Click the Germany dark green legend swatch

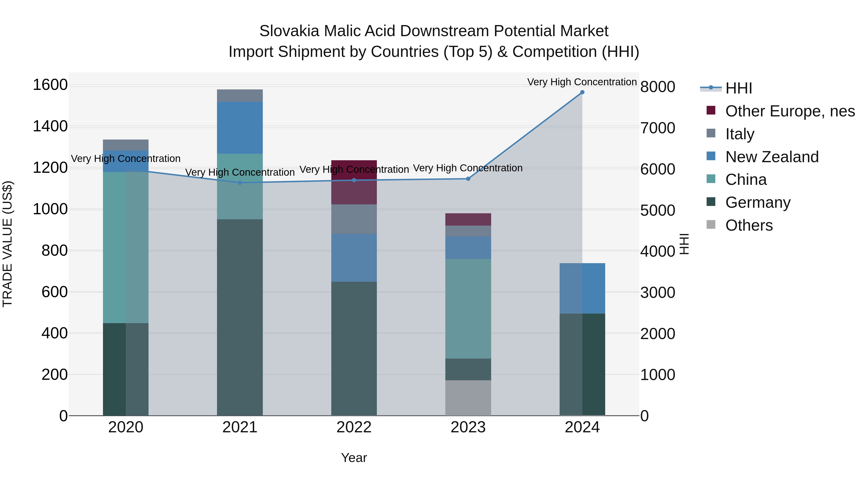coord(711,201)
